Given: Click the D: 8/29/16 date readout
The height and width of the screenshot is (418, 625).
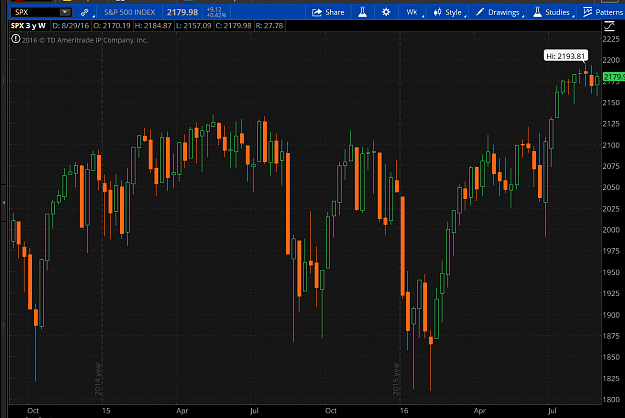Looking at the screenshot, I should click(x=71, y=26).
